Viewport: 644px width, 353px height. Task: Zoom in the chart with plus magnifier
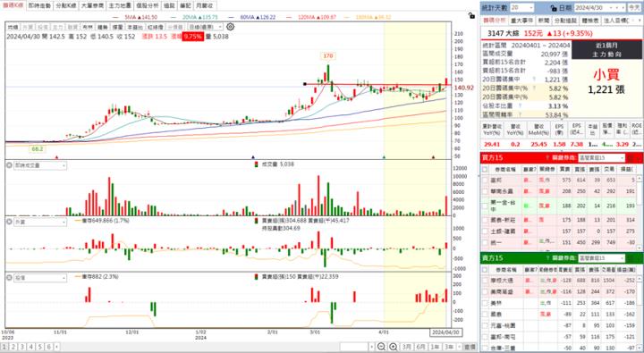[393, 347]
